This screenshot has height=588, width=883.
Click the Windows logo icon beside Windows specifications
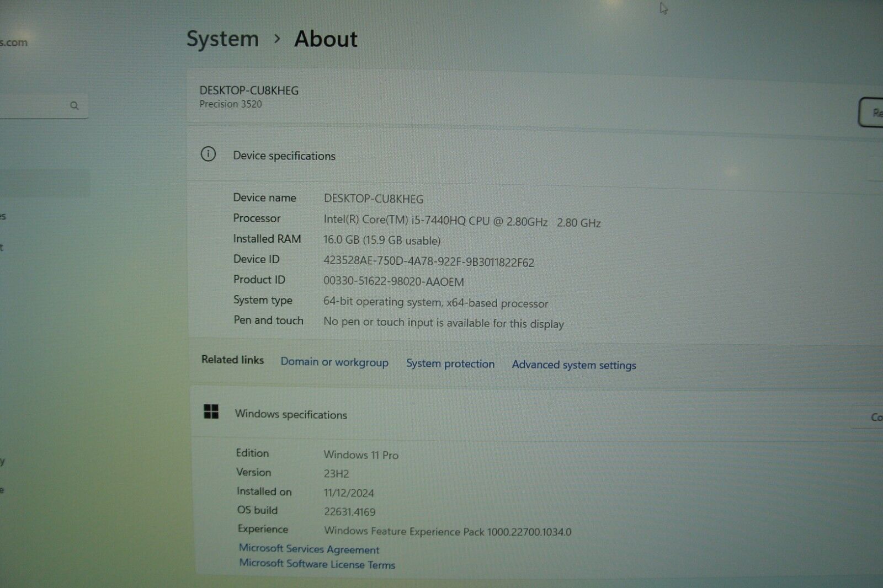click(211, 411)
